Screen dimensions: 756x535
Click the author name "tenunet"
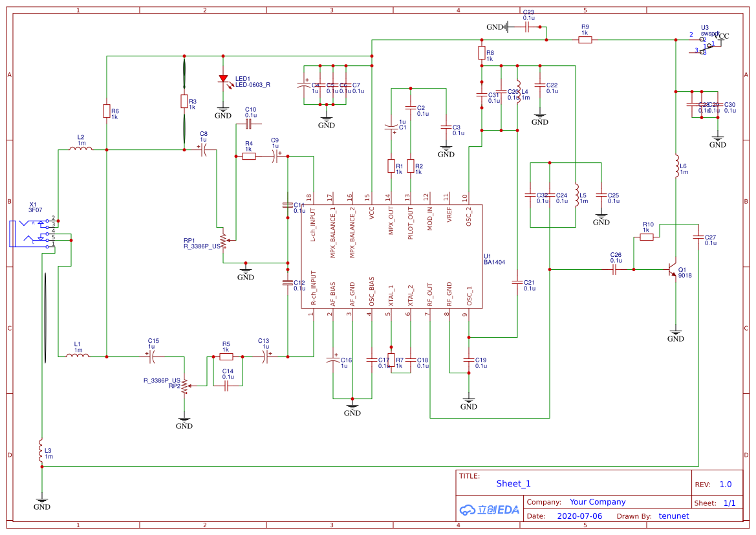tap(674, 516)
